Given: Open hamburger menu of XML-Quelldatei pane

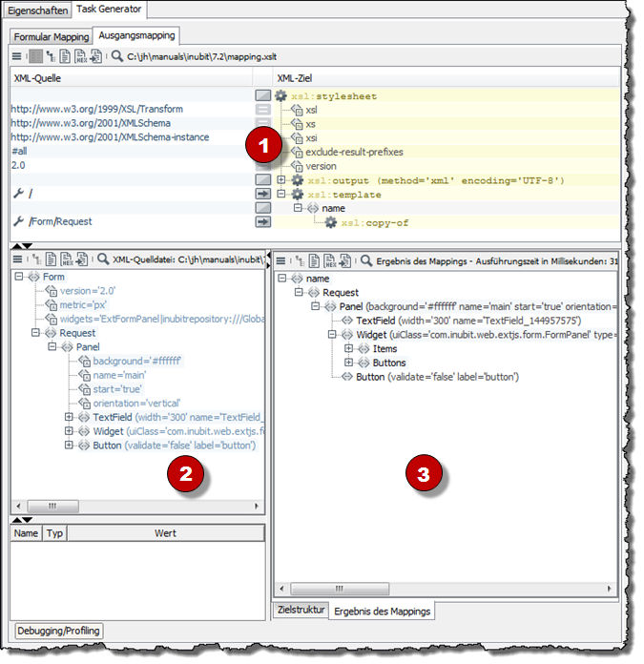Looking at the screenshot, I should tap(17, 259).
